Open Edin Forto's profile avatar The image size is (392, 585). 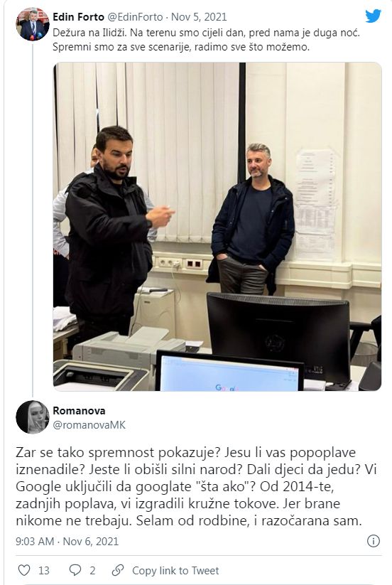[x=33, y=24]
